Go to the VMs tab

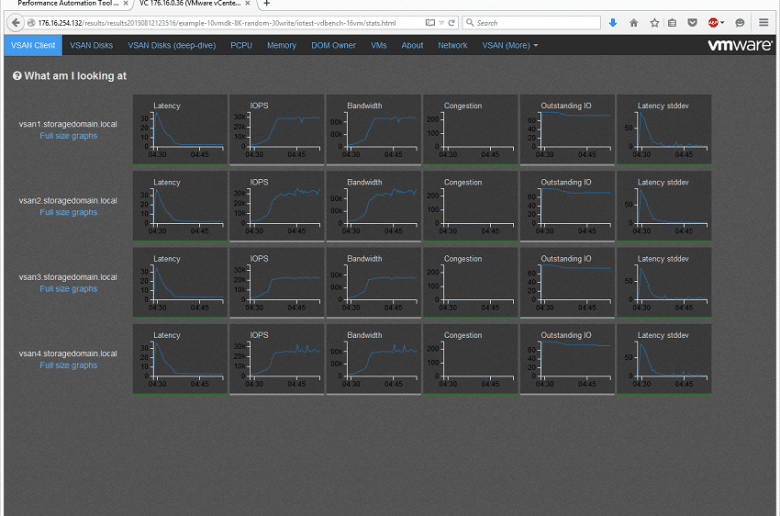click(379, 45)
